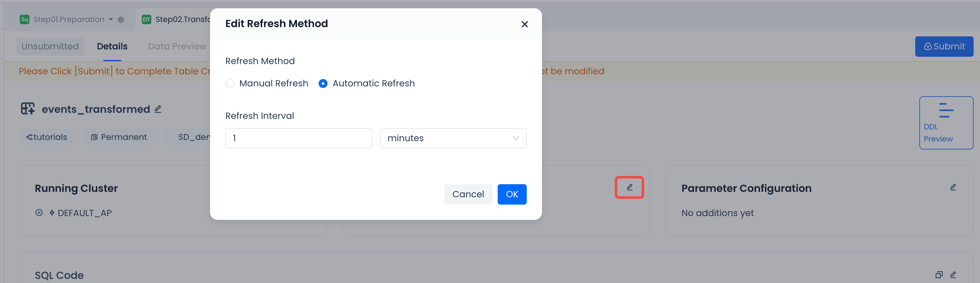Click the pause icon near DEFAULT_AP
Viewport: 980px width, 283px height.
39,213
